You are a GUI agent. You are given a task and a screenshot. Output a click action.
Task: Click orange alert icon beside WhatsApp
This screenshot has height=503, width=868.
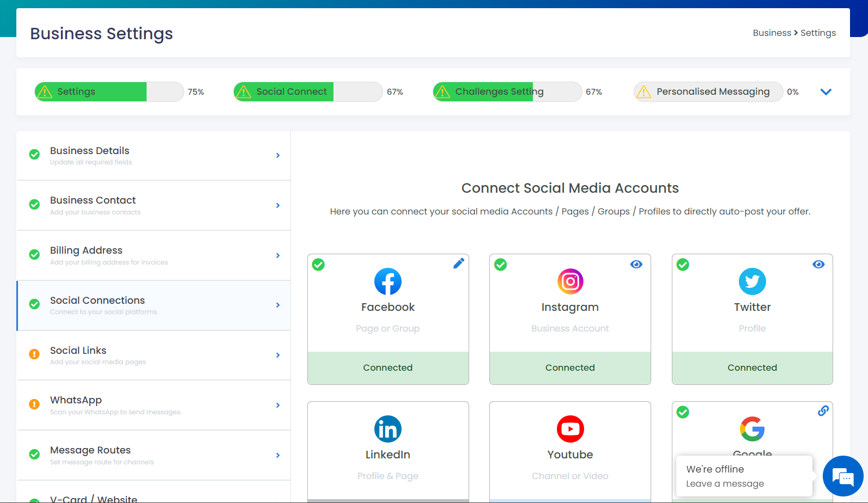[34, 404]
